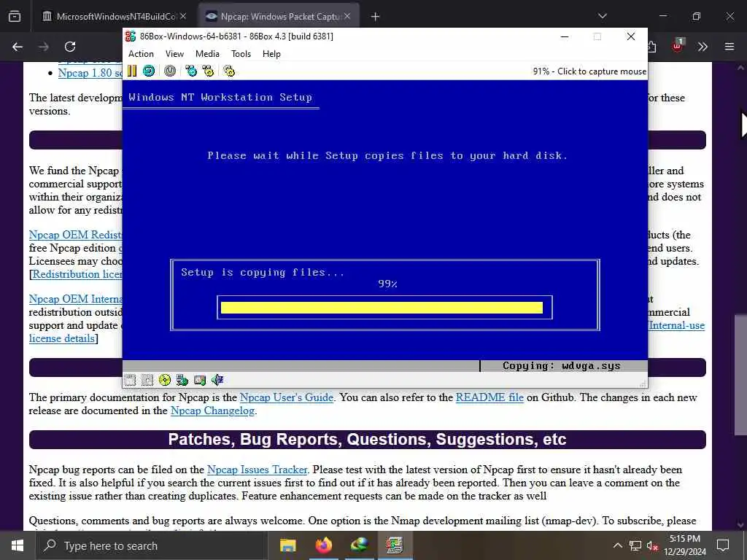This screenshot has width=747, height=560.
Task: Click the 86Box title bar logo icon
Action: click(x=131, y=36)
